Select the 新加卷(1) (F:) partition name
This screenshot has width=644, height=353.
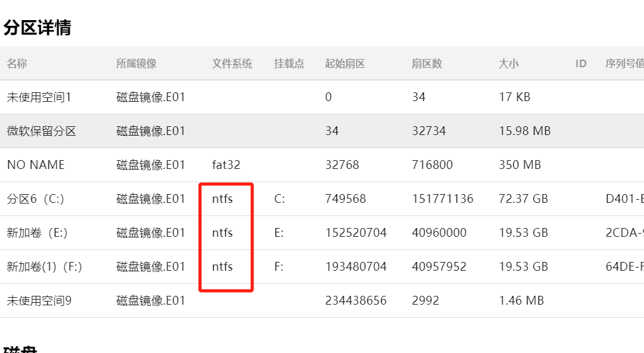[45, 267]
